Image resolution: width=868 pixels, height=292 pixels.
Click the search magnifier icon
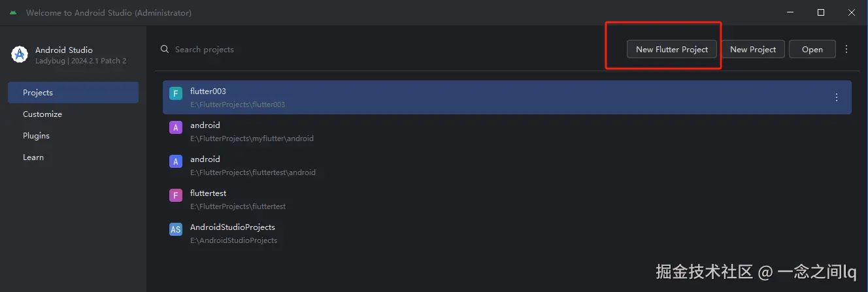[x=165, y=50]
